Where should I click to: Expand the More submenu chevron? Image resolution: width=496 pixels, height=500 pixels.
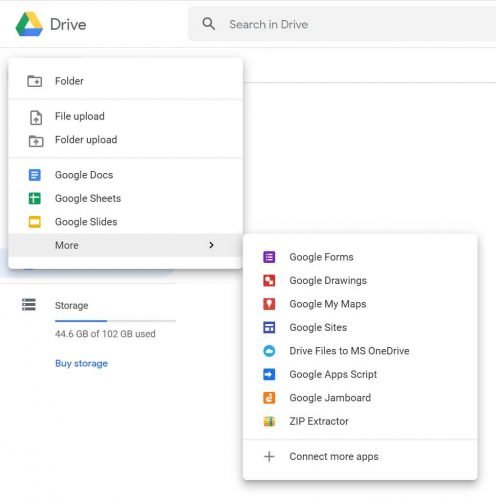pyautogui.click(x=211, y=245)
